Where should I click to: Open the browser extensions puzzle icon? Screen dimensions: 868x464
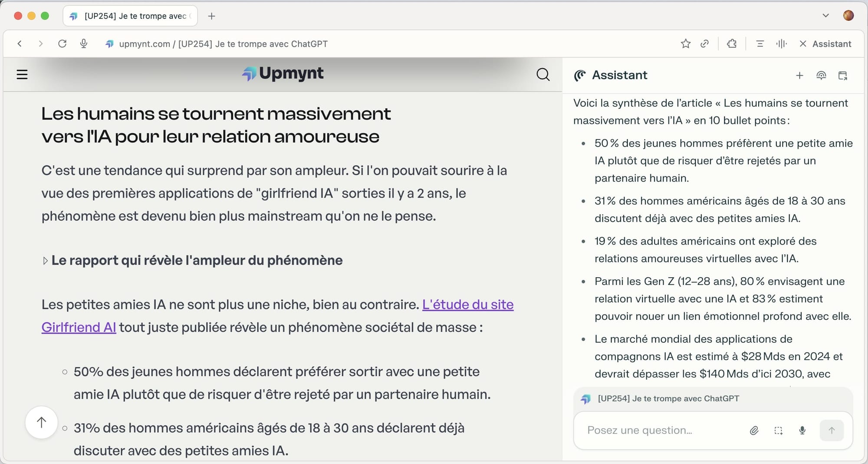click(x=732, y=43)
